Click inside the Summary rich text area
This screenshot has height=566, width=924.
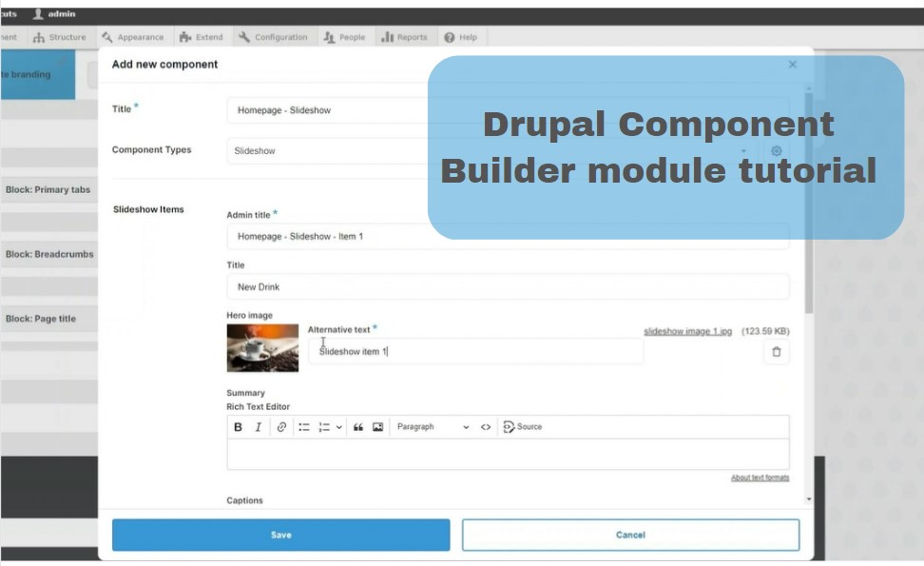508,454
